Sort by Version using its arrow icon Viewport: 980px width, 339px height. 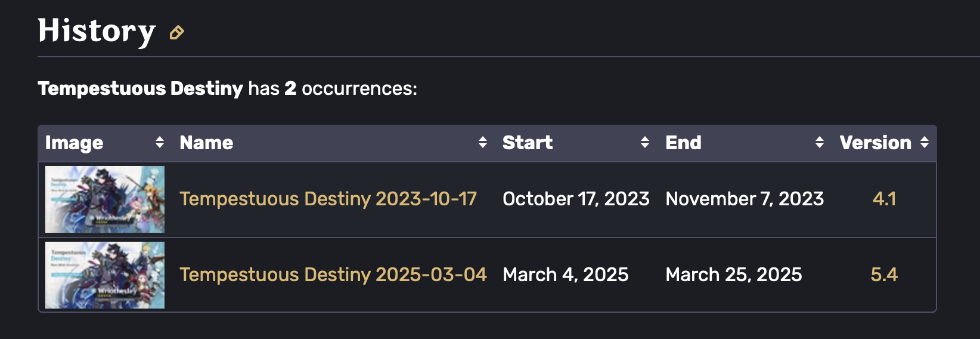(x=925, y=142)
